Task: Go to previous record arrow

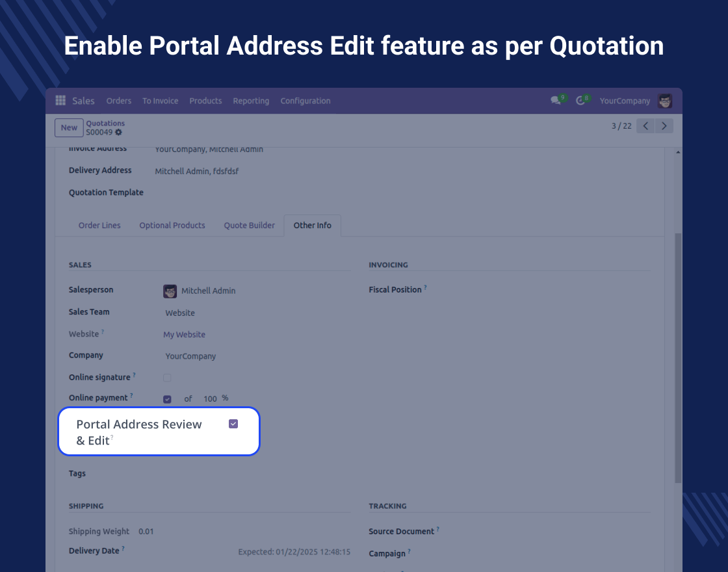Action: coord(645,126)
